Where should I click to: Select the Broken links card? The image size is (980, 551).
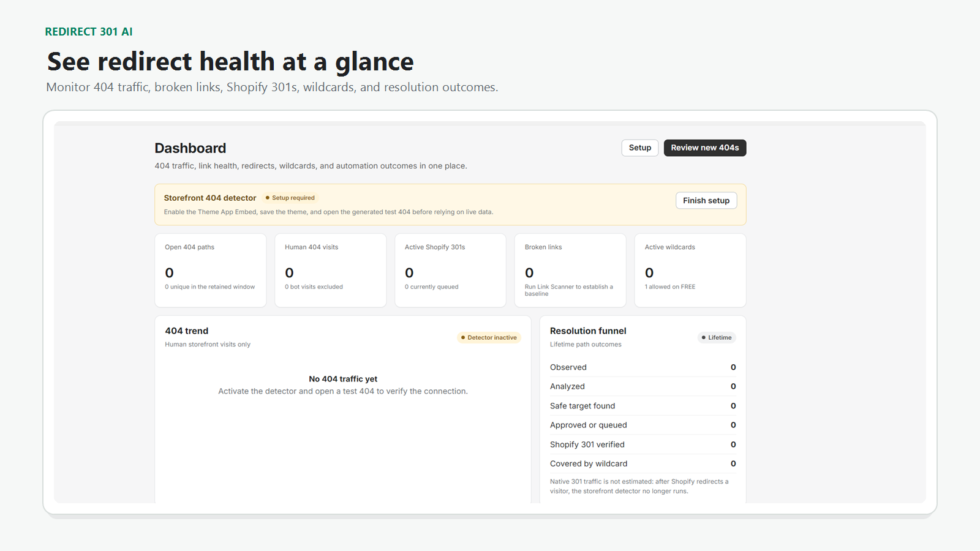point(570,270)
